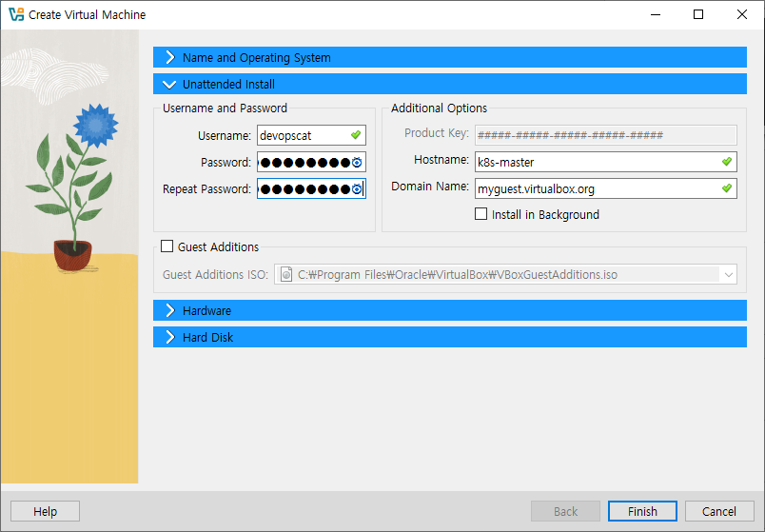Maximize the Create Virtual Machine window
The height and width of the screenshot is (532, 765).
(x=698, y=14)
